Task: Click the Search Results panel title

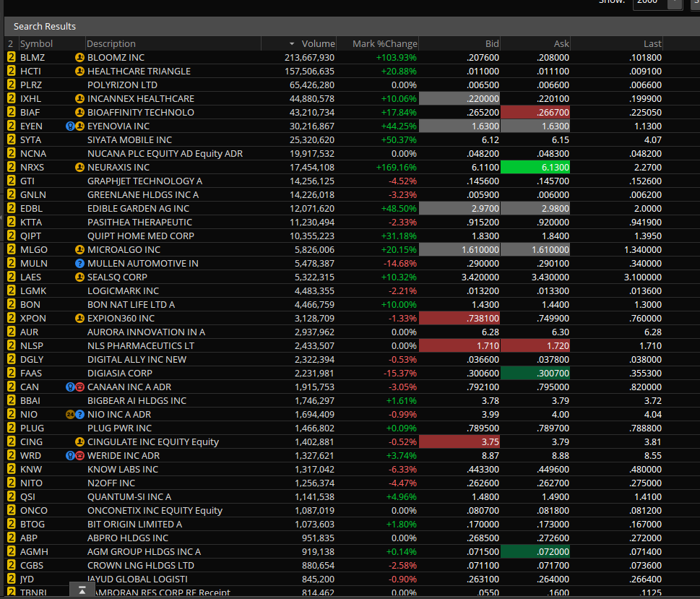Action: coord(45,26)
